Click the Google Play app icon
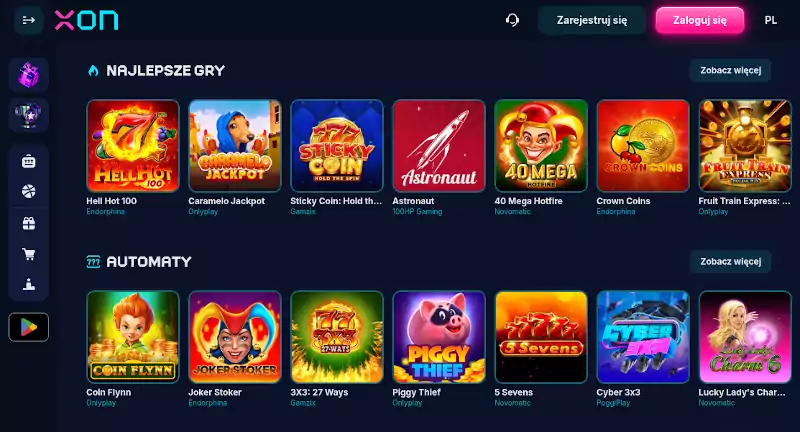The height and width of the screenshot is (432, 800). point(29,327)
